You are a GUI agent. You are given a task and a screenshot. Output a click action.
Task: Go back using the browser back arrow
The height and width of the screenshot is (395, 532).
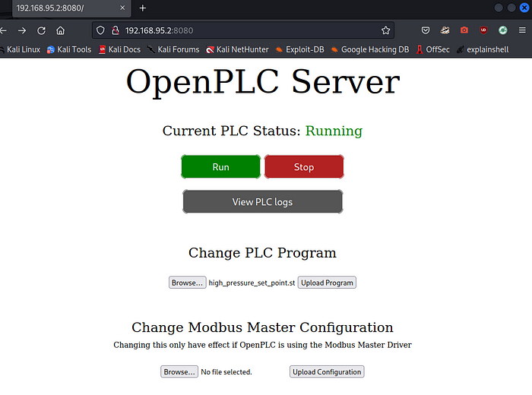(x=3, y=30)
